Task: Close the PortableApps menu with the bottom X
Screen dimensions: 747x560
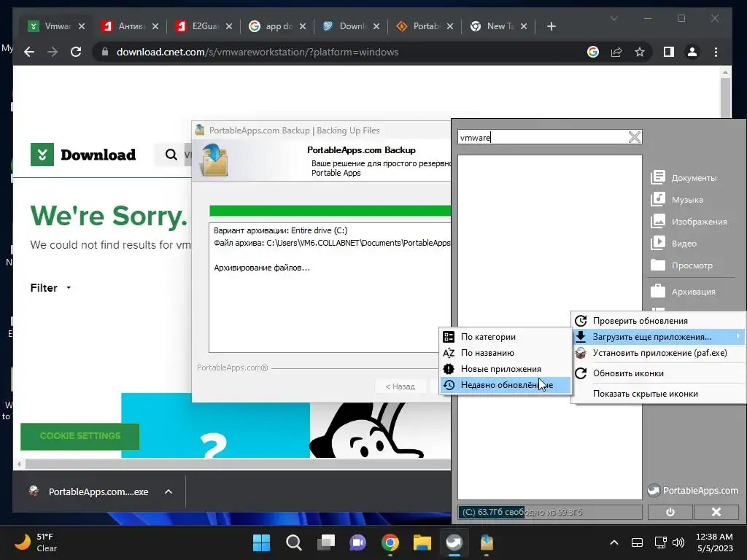Action: 716,512
